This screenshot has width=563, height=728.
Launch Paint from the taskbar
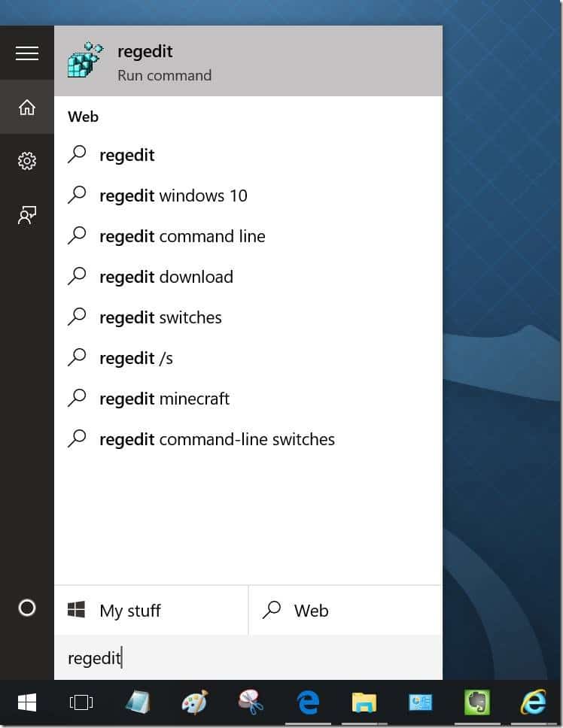tap(195, 702)
